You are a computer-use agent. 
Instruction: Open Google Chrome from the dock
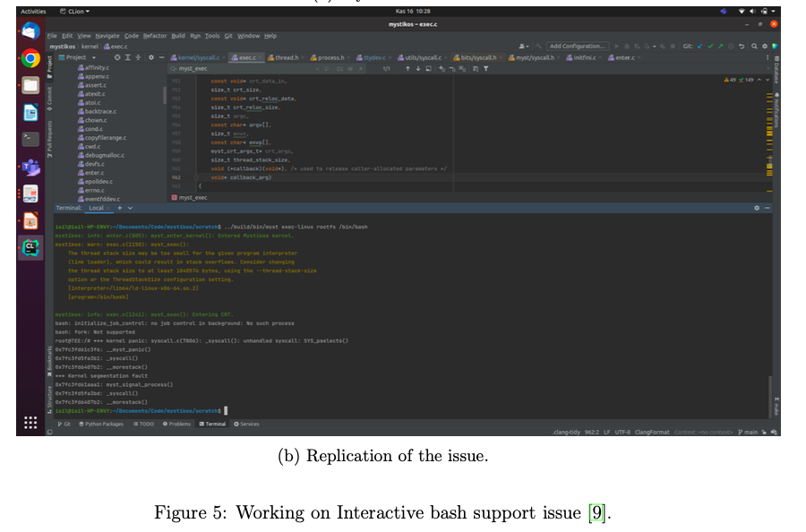point(30,58)
